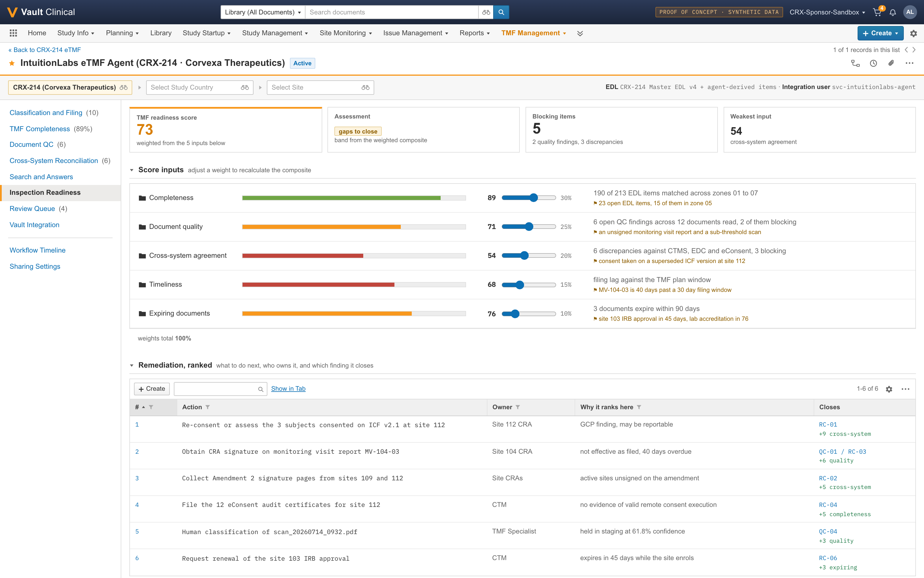Screen dimensions: 924x578
Task: Expand the Site Monitoring menu
Action: [x=346, y=33]
